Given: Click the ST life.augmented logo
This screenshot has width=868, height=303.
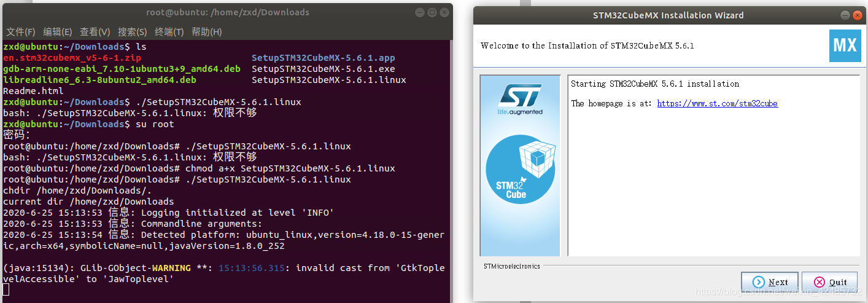Looking at the screenshot, I should [x=520, y=100].
